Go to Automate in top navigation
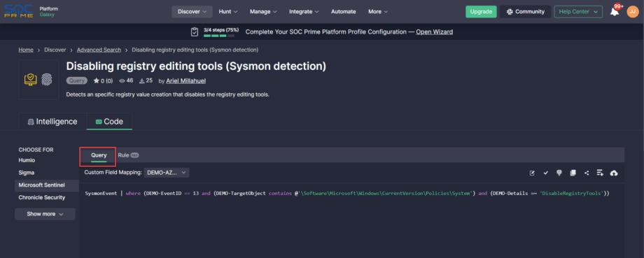The image size is (644, 258). [x=344, y=11]
